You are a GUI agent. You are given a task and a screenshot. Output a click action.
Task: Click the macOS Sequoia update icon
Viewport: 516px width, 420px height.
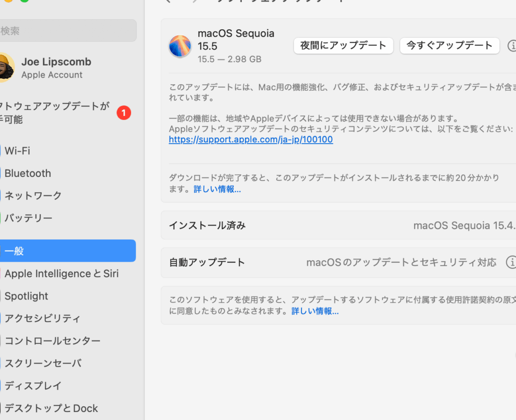180,46
